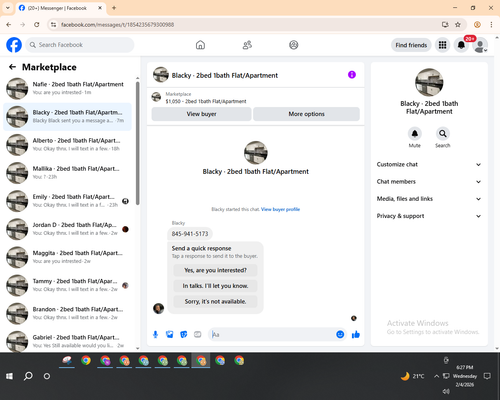Open the notifications bell with 20+ badge
The width and height of the screenshot is (500, 400).
pyautogui.click(x=461, y=45)
